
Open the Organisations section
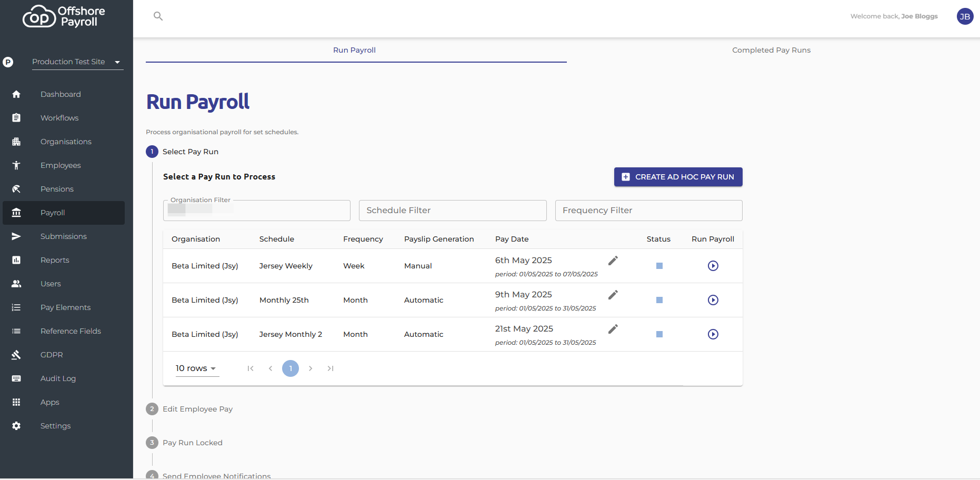[64, 142]
